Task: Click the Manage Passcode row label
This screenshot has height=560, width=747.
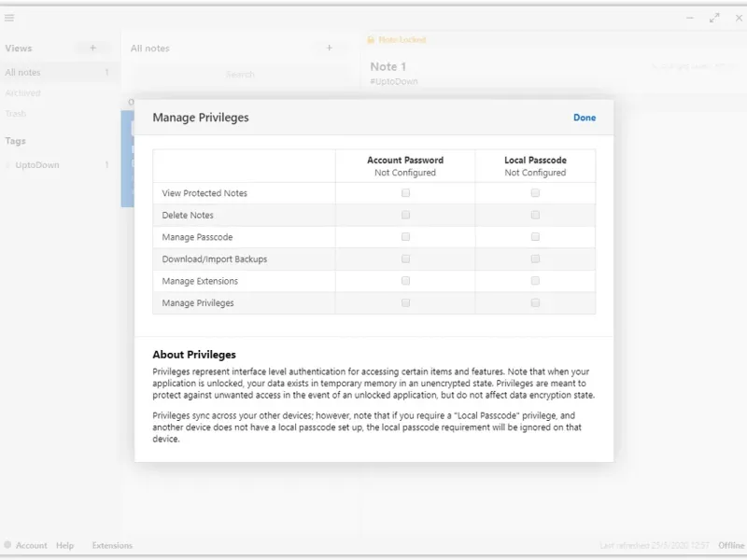Action: coord(197,237)
